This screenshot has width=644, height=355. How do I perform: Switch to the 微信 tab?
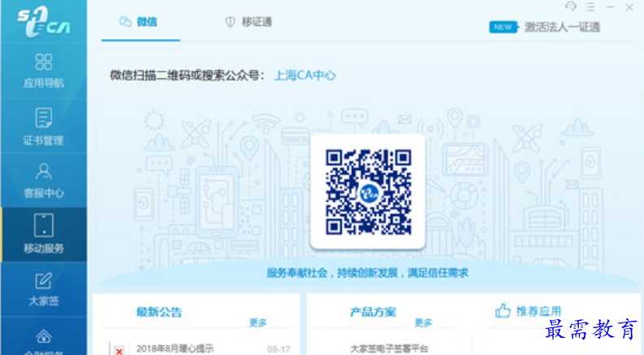click(x=138, y=22)
